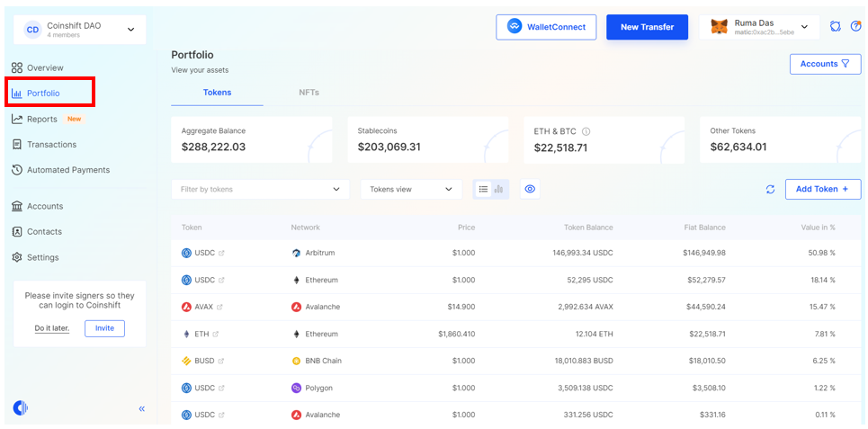868x429 pixels.
Task: Open the Tokens view dropdown
Action: [x=411, y=189]
